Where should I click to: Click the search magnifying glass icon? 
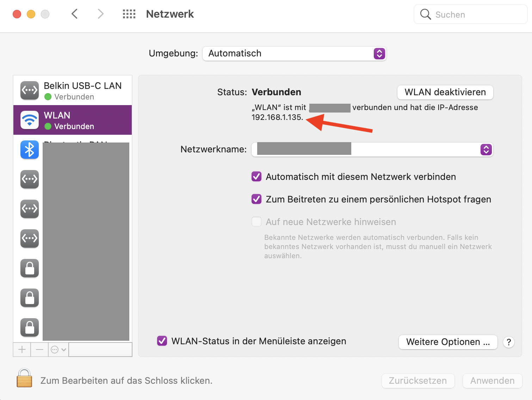[x=426, y=14]
